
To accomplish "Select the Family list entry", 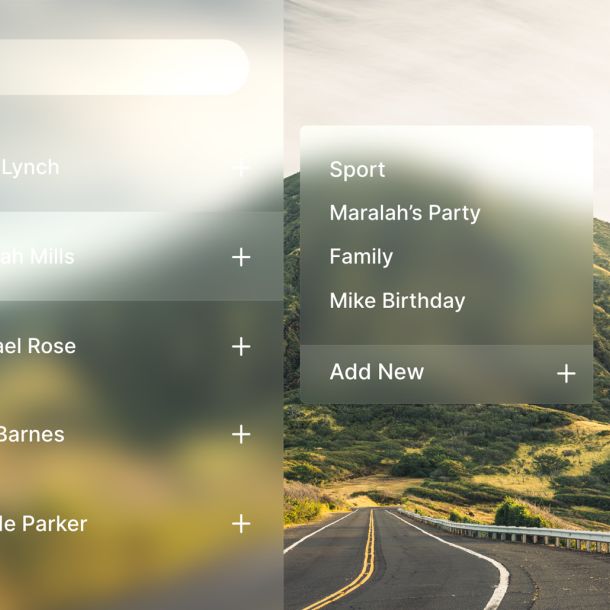I will pyautogui.click(x=361, y=257).
